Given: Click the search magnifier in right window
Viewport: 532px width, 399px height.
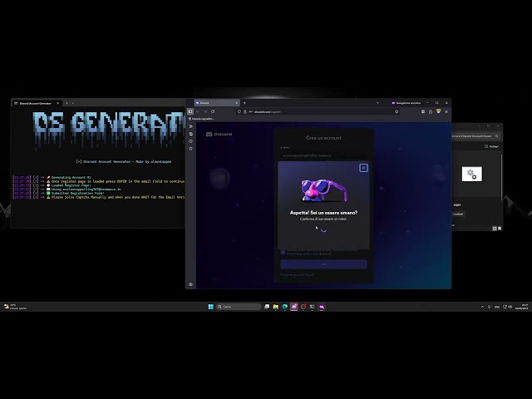Looking at the screenshot, I should 497,136.
